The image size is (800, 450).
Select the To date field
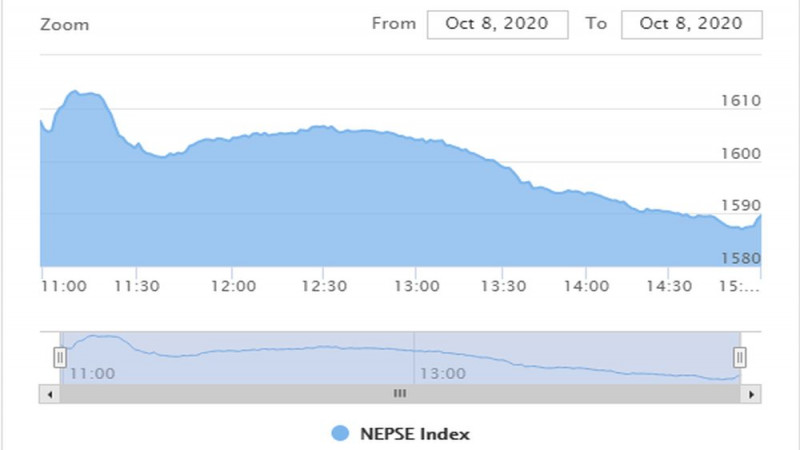point(692,24)
